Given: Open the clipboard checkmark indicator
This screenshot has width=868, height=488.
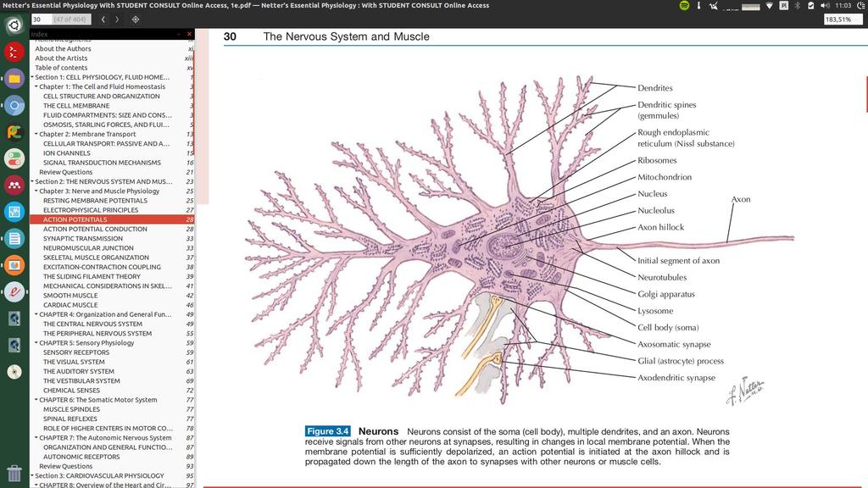Looking at the screenshot, I should (x=811, y=6).
